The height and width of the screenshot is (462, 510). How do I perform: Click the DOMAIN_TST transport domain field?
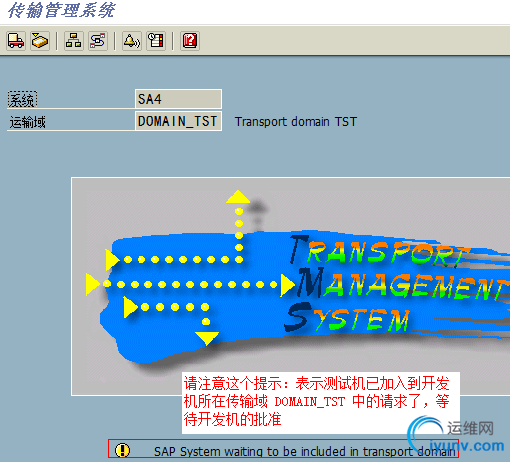[178, 121]
